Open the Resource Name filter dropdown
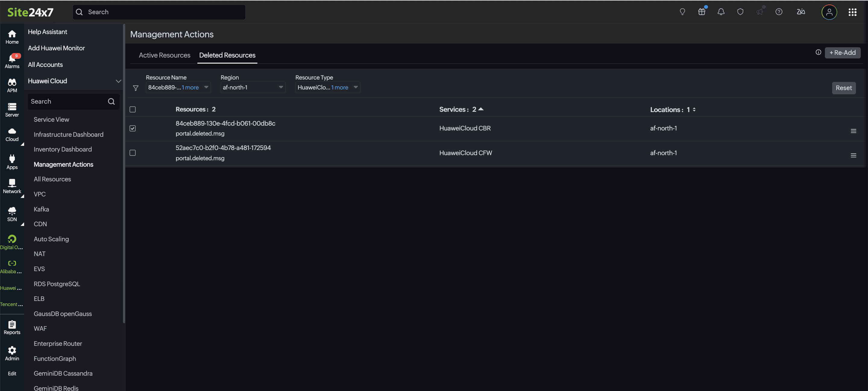The height and width of the screenshot is (391, 868). tap(178, 88)
